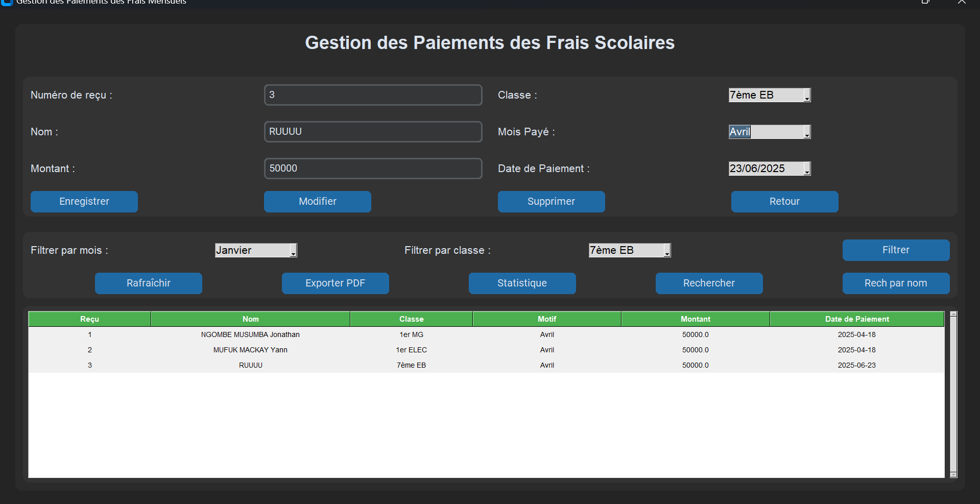Open the Statistique view
Image resolution: width=980 pixels, height=504 pixels.
pos(522,283)
